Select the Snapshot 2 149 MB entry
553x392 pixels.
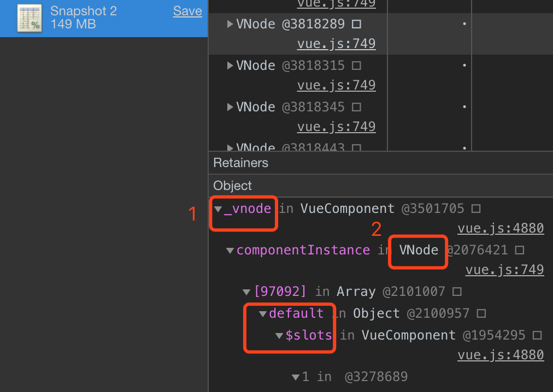104,19
